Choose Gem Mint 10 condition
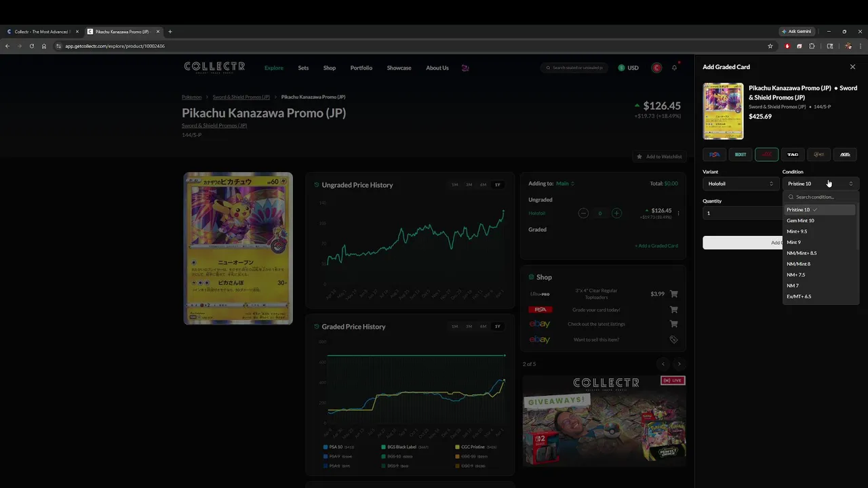This screenshot has width=868, height=488. 819,220
